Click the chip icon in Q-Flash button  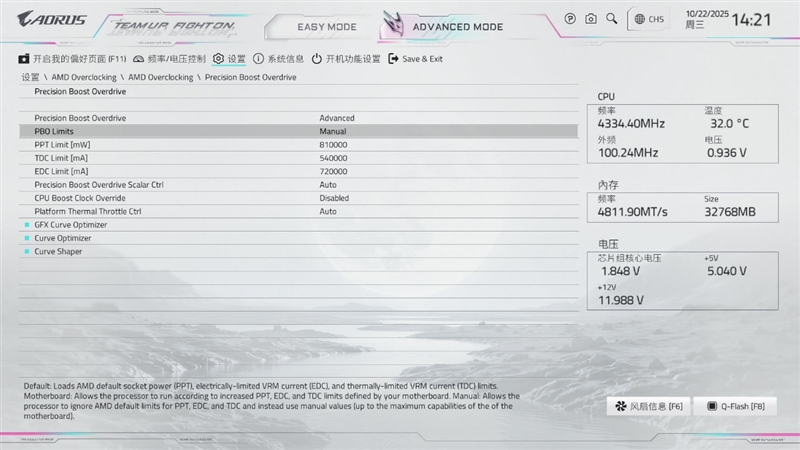tap(712, 406)
